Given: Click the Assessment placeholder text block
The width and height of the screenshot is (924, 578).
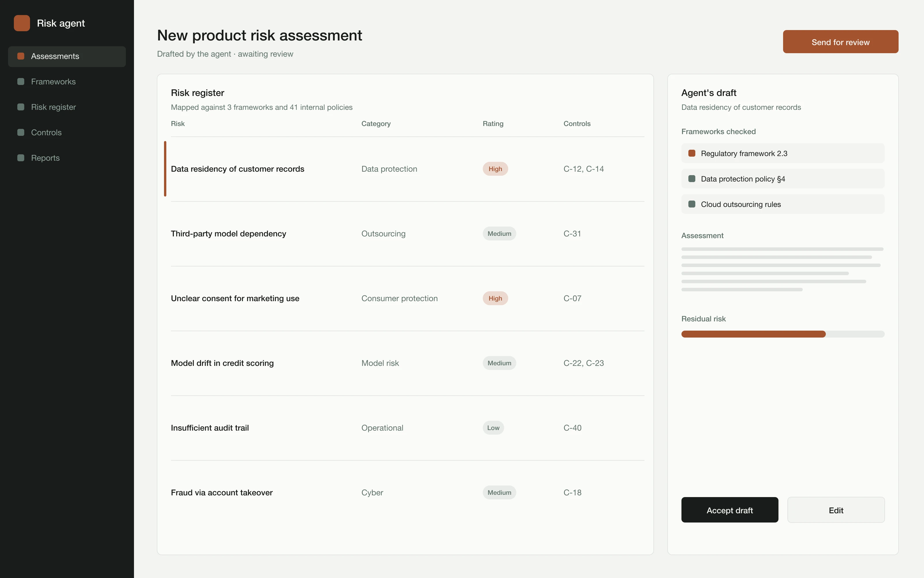Looking at the screenshot, I should click(782, 270).
